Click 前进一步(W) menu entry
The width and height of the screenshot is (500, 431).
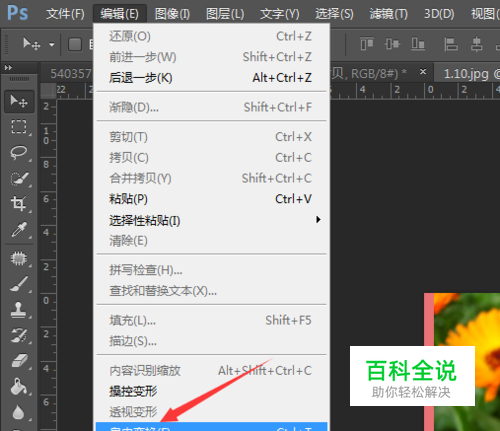point(211,57)
